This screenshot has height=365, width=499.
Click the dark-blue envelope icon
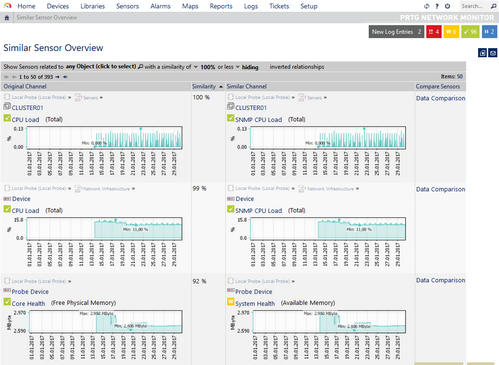coord(493,53)
